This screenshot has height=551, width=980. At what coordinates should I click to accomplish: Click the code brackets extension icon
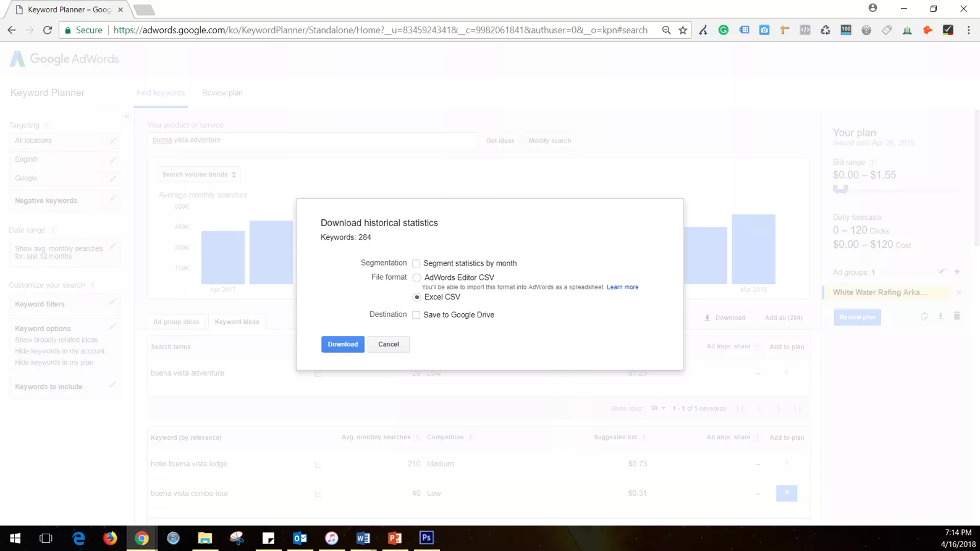805,30
